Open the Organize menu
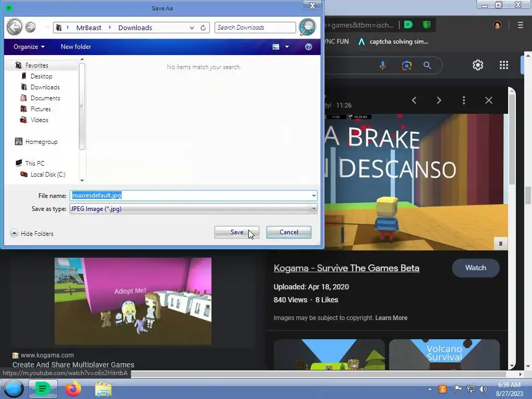Screen dimensions: 532x399 pos(29,47)
